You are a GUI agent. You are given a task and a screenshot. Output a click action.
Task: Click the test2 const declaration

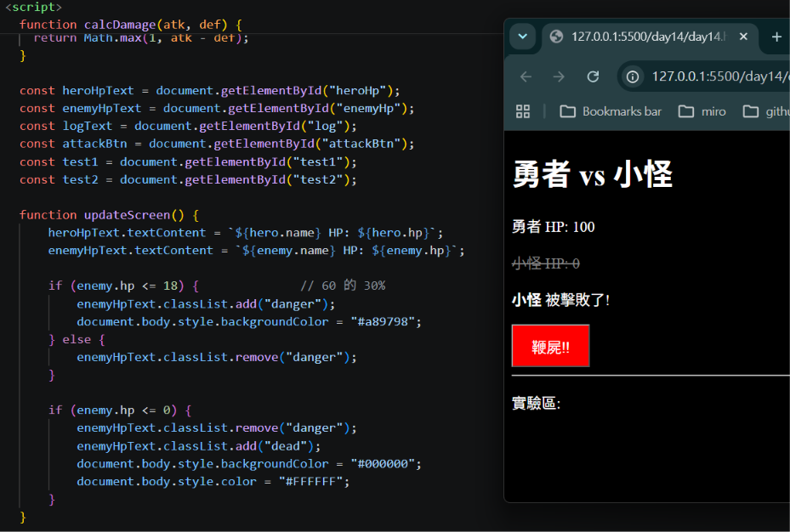click(x=188, y=179)
